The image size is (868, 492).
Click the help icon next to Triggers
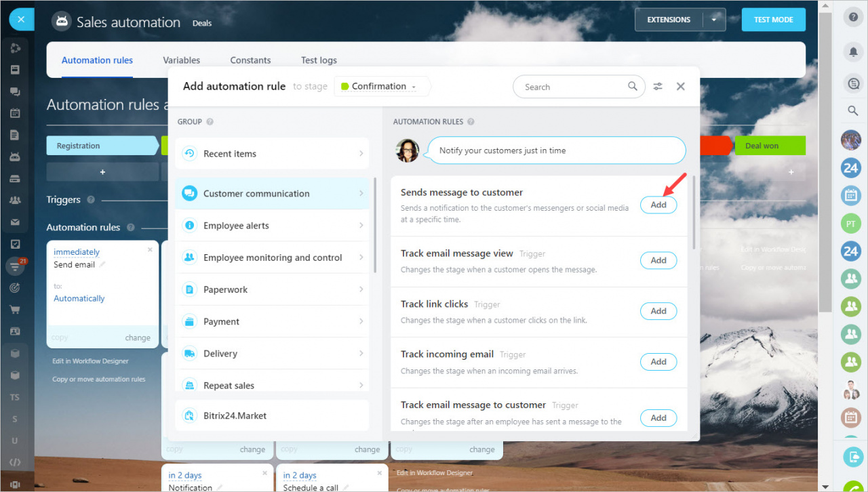pyautogui.click(x=90, y=200)
